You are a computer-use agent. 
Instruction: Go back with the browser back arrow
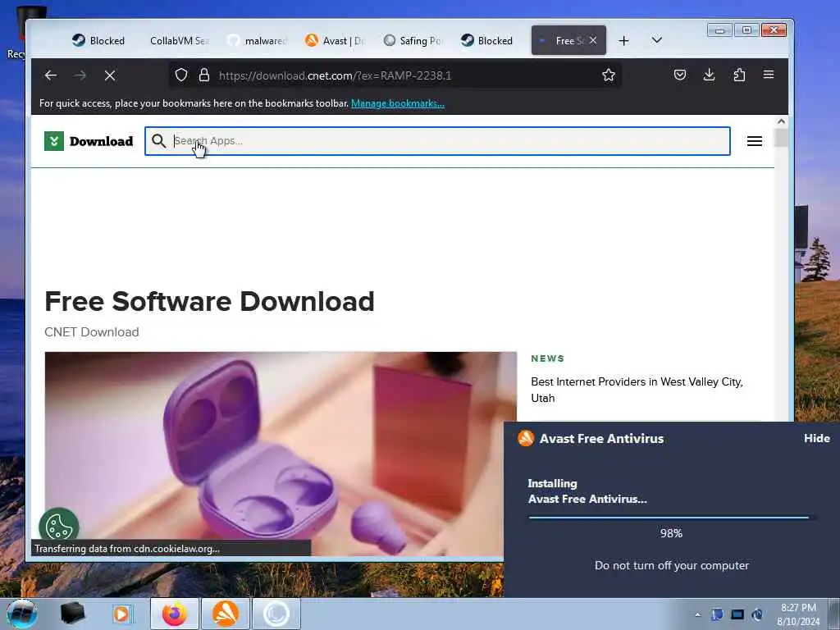point(51,75)
